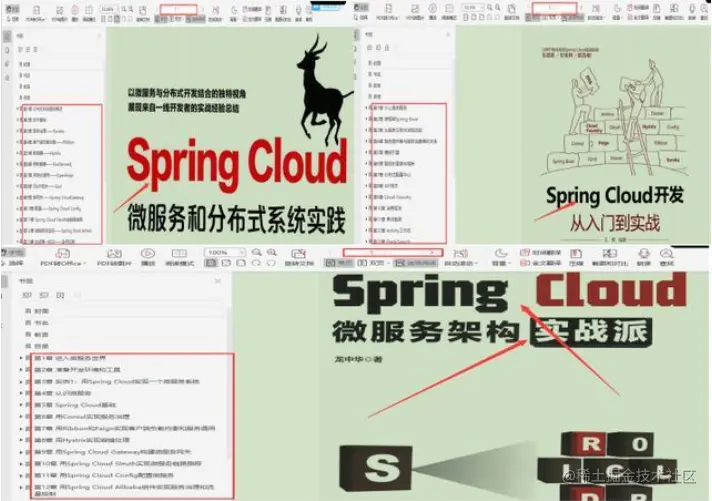The image size is (712, 501).
Task: Open the 100% zoom dropdown in bottom window
Action: tap(225, 253)
